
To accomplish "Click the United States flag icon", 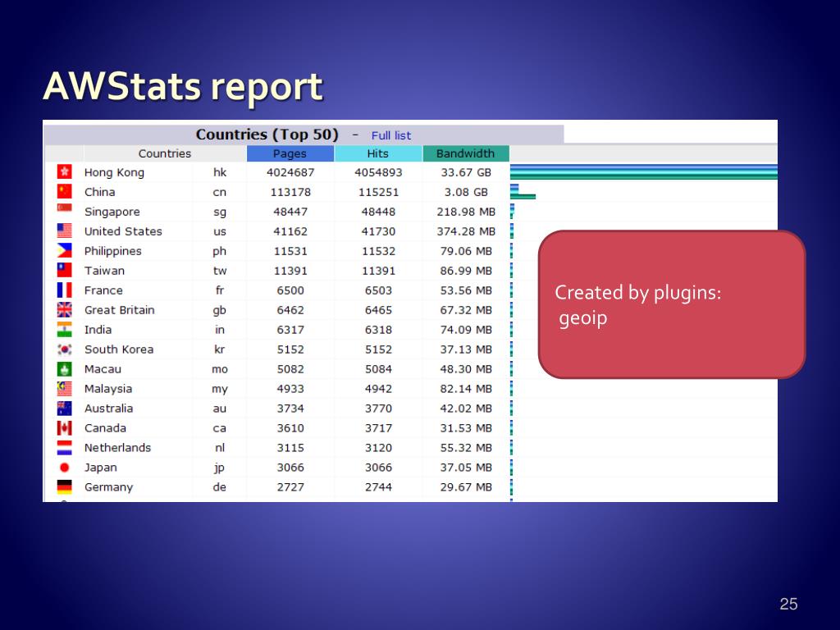I will click(64, 231).
